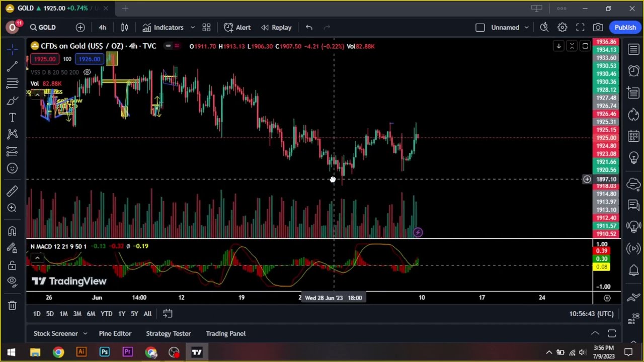Open the GOLD symbol search field

coord(42,28)
